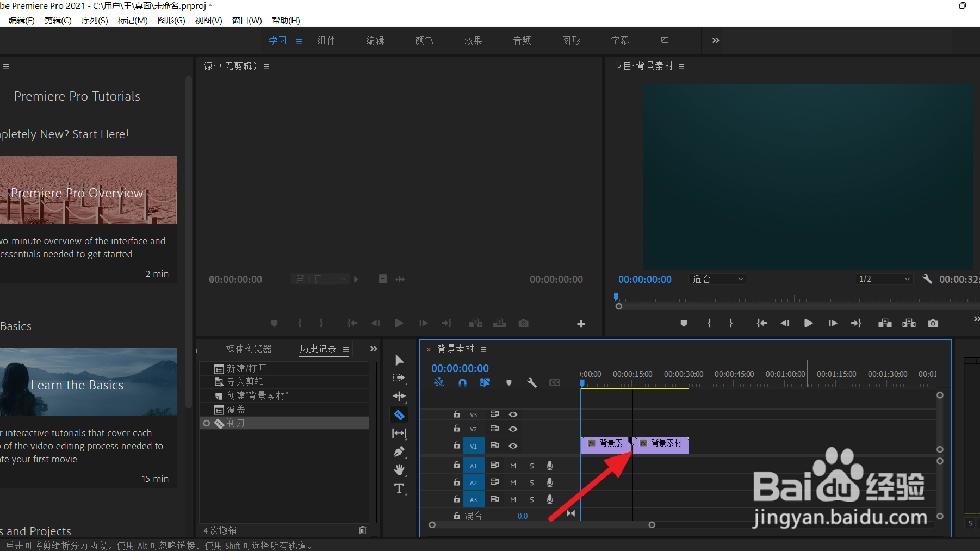980x551 pixels.
Task: Open zoom level dropdown 适合
Action: (x=717, y=279)
